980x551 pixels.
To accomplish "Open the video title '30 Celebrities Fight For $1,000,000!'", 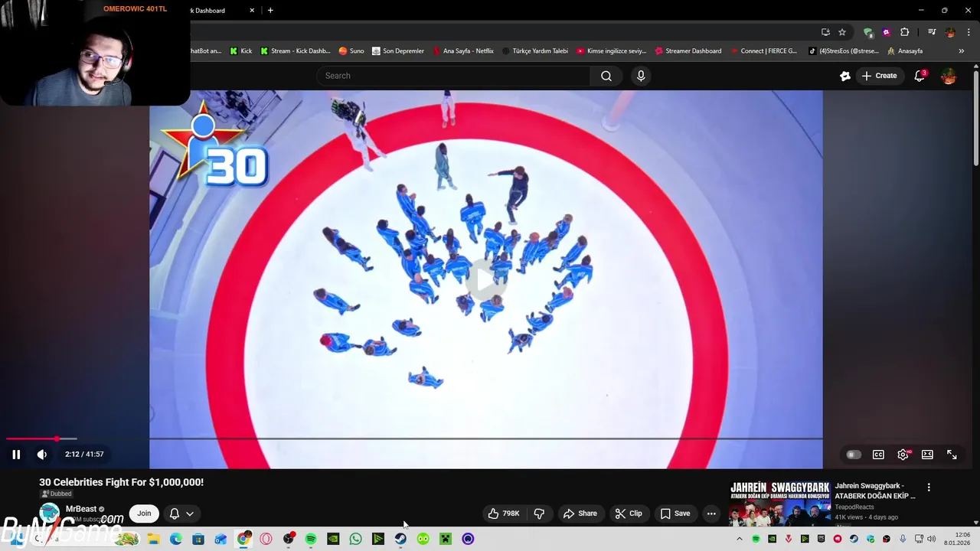I will 121,482.
